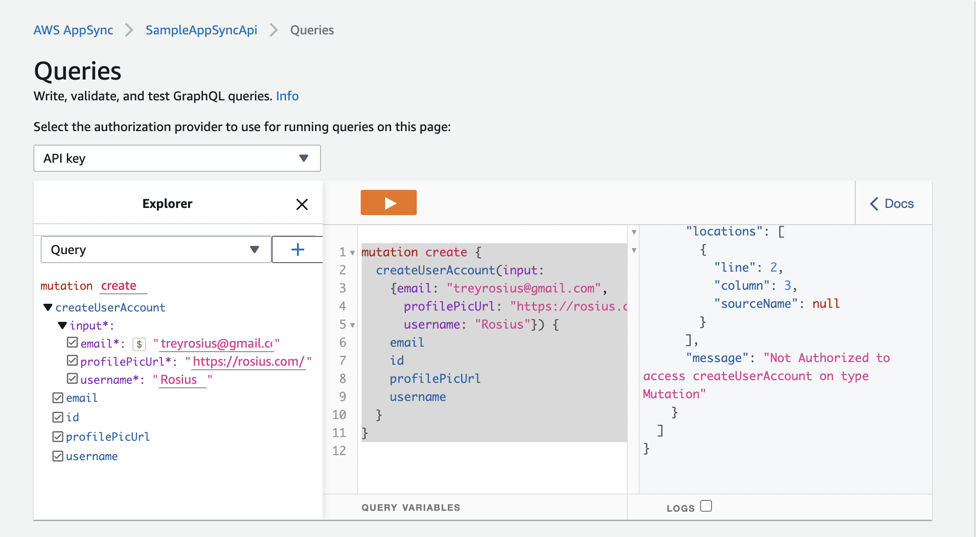Click the Queries breadcrumb text
This screenshot has height=537, width=980.
[x=312, y=30]
